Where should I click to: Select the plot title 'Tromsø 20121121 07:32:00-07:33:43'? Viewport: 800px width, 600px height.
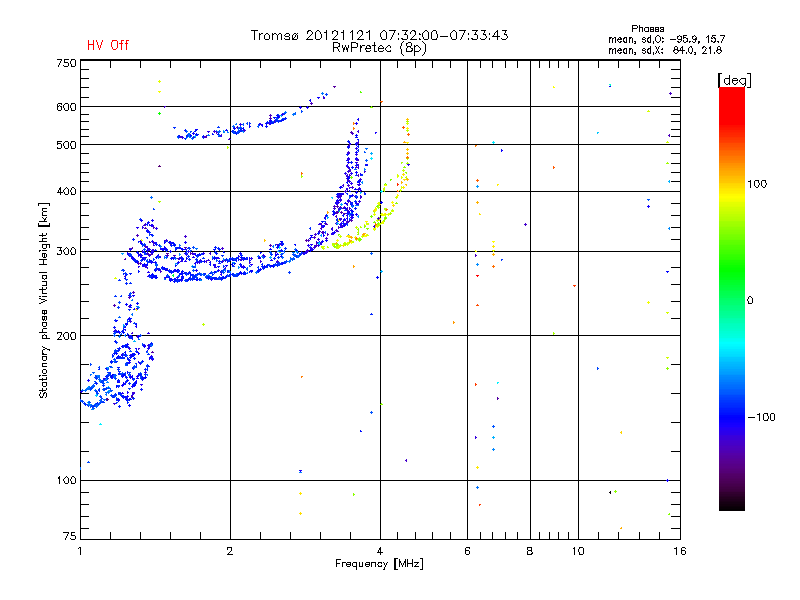coord(380,35)
